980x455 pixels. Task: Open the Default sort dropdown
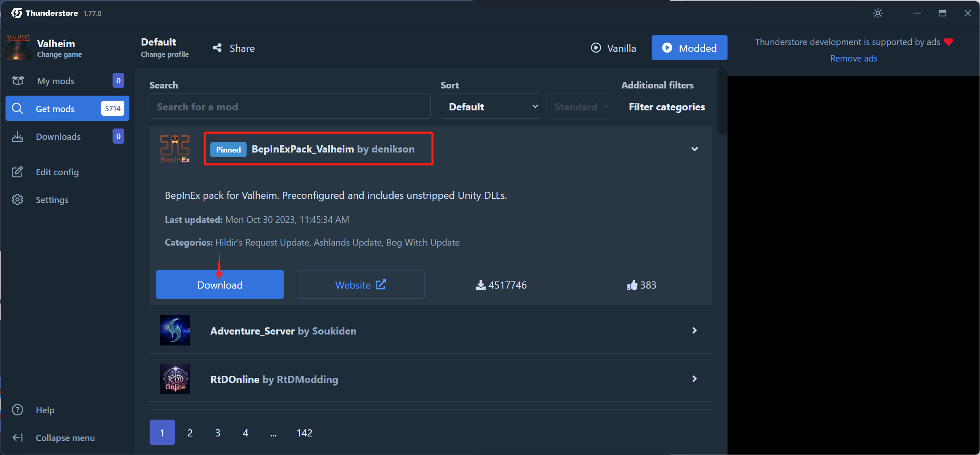click(491, 107)
